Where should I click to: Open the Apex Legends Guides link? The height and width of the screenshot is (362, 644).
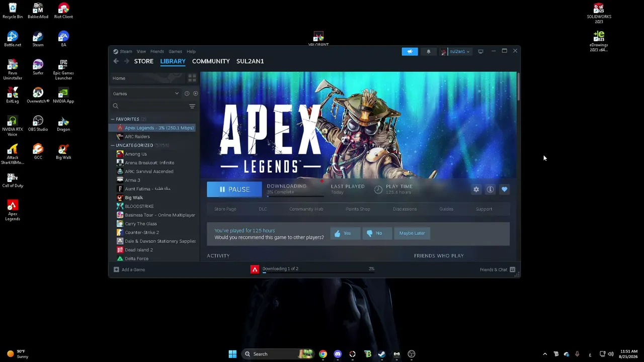coord(446,209)
